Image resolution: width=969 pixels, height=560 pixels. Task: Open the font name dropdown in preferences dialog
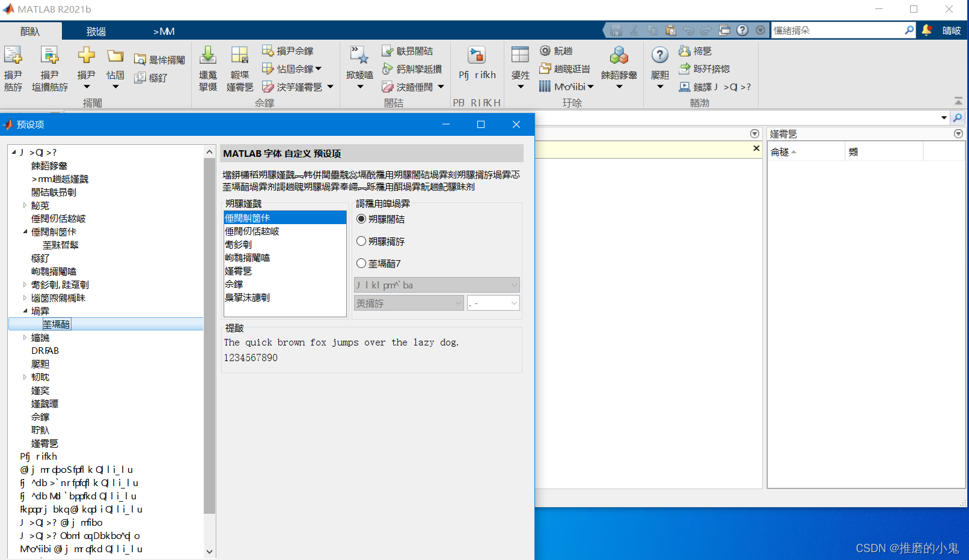437,285
